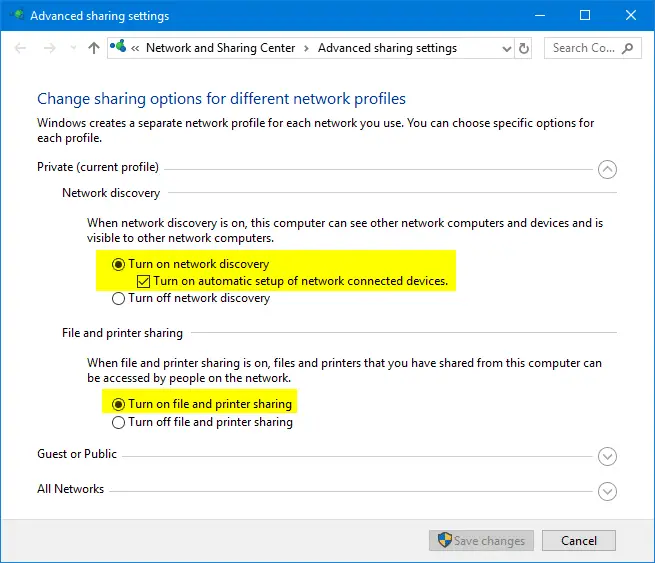This screenshot has height=563, width=655.
Task: Click the window title bar app icon
Action: click(17, 15)
